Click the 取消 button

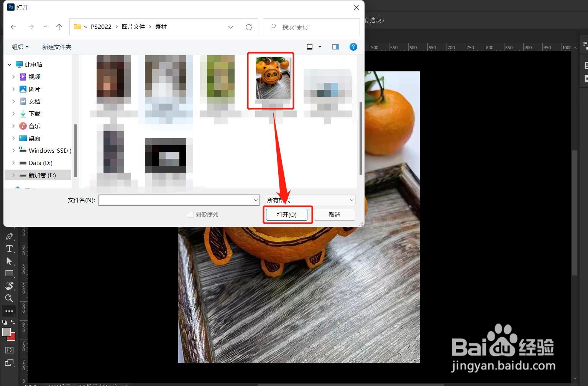point(335,214)
